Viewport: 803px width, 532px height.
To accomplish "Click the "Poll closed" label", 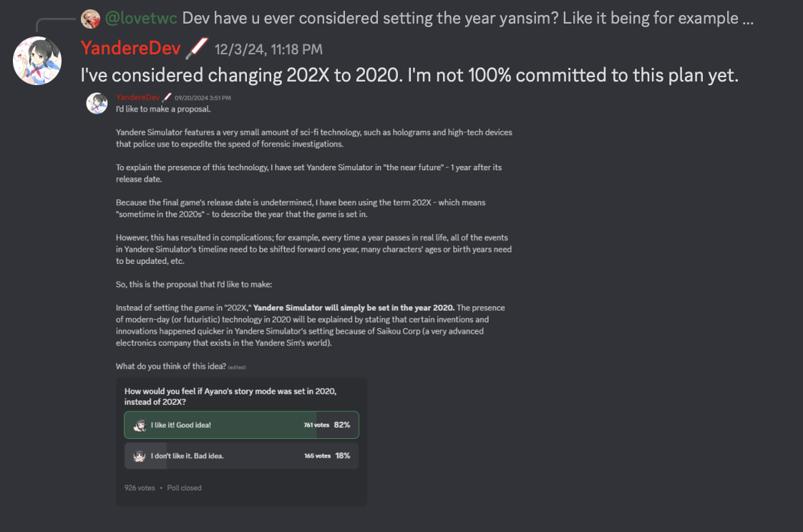I will click(184, 488).
